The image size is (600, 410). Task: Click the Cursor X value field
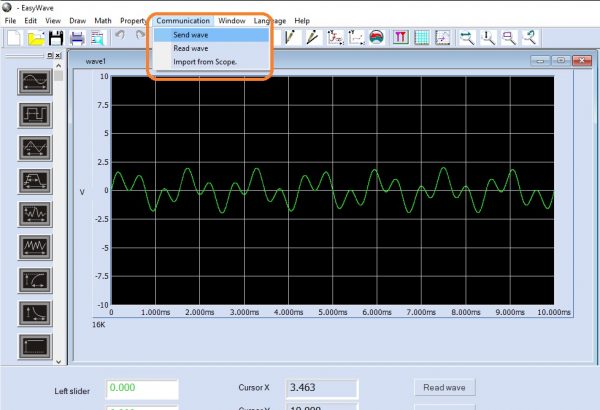point(320,387)
